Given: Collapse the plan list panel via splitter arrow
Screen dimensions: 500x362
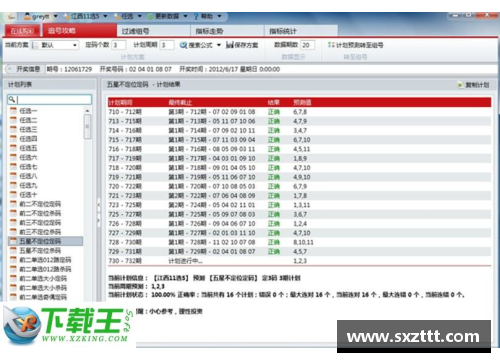Looking at the screenshot, I should coord(99,205).
